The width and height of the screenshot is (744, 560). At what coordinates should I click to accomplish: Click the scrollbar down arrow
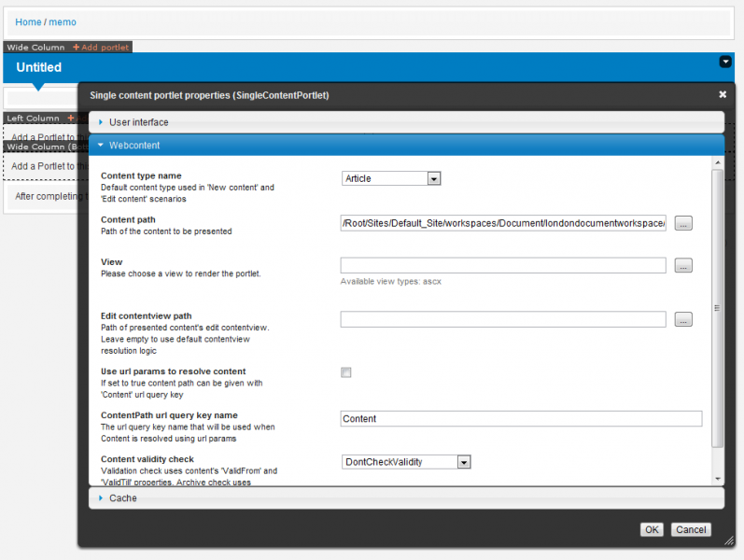click(718, 479)
